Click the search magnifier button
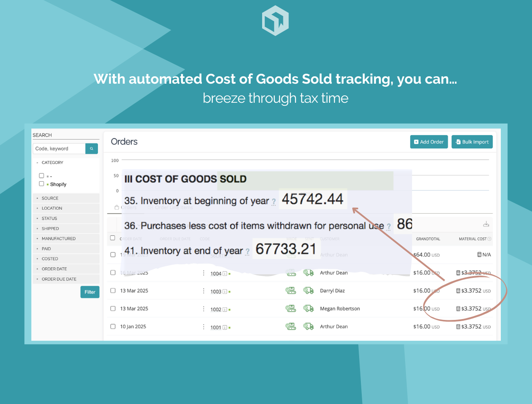Viewport: 532px width, 404px height. (91, 149)
